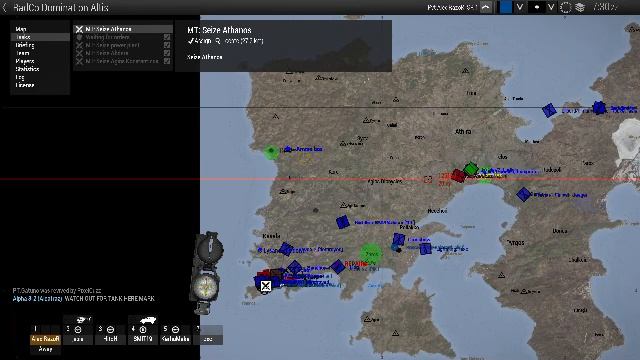Click the car vehicle icon above slot 4
640x360 pixels.
[147, 320]
